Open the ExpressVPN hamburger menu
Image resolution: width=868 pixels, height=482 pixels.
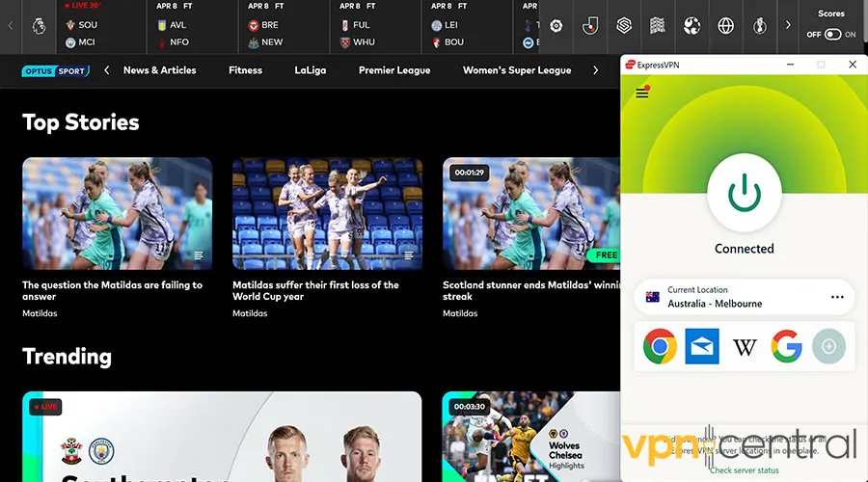[x=642, y=93]
